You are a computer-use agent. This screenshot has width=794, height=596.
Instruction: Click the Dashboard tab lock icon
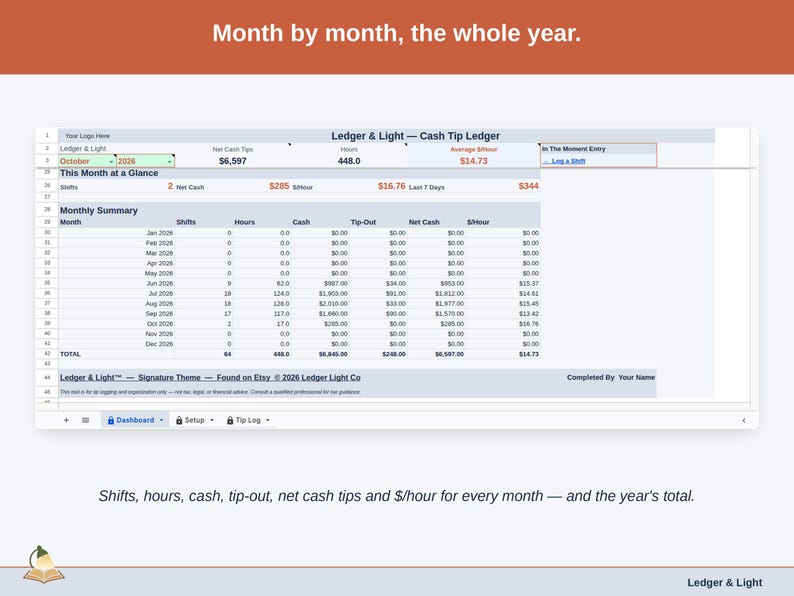pyautogui.click(x=111, y=420)
